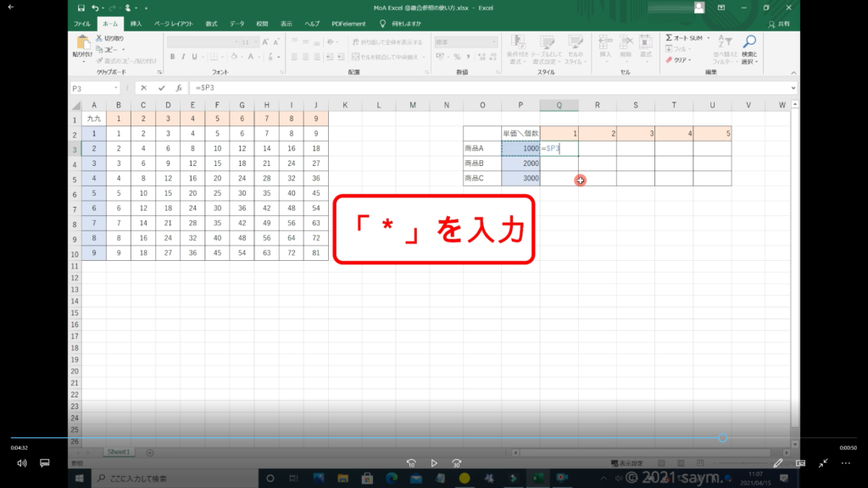Open the 数式 (Formulas) ribbon tab
The width and height of the screenshot is (868, 488).
pos(211,24)
